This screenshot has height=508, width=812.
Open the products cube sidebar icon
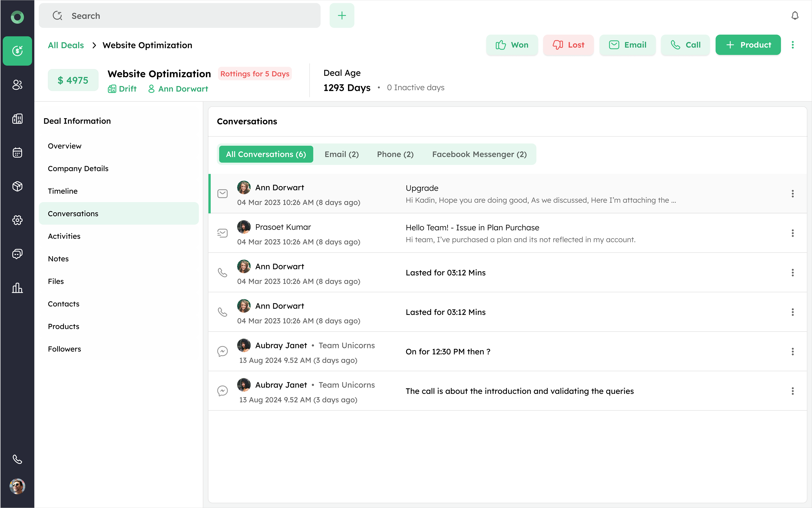point(17,186)
